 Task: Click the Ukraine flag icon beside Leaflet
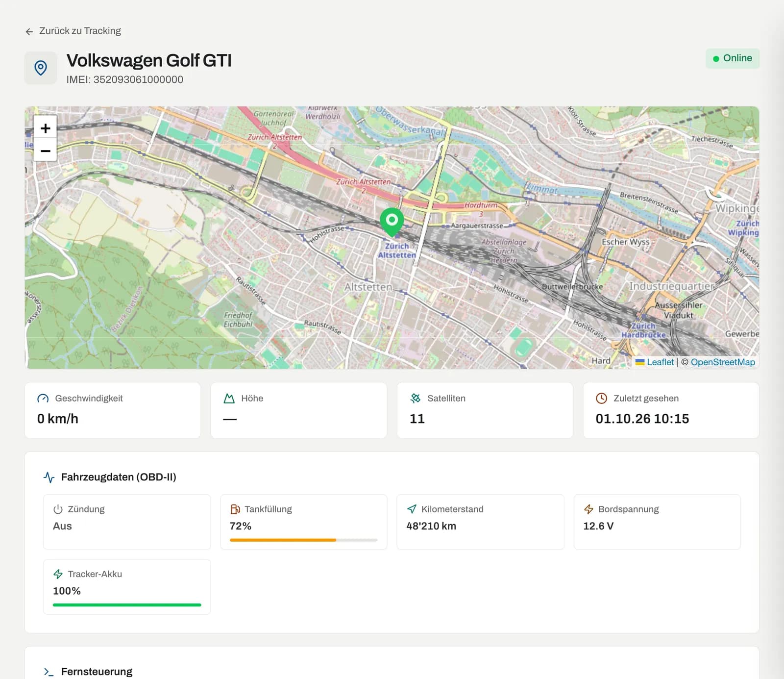pos(640,362)
